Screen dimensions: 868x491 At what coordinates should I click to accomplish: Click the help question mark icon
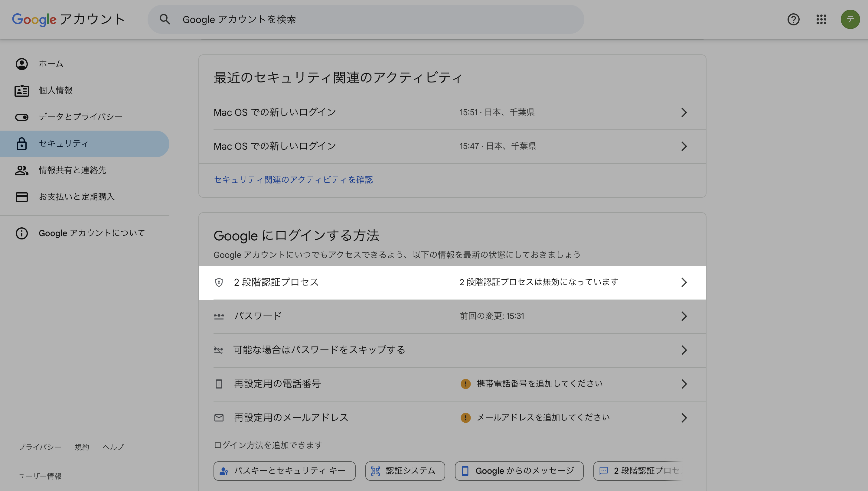point(793,19)
